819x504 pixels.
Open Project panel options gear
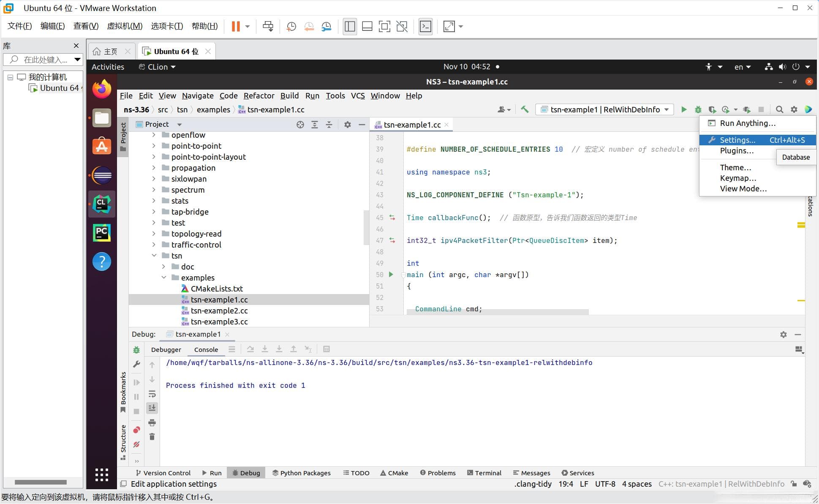coord(348,124)
